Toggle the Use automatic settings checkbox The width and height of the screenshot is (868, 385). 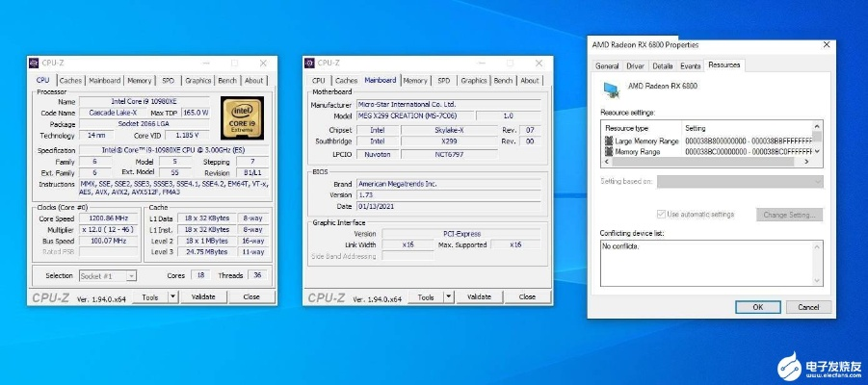click(661, 214)
